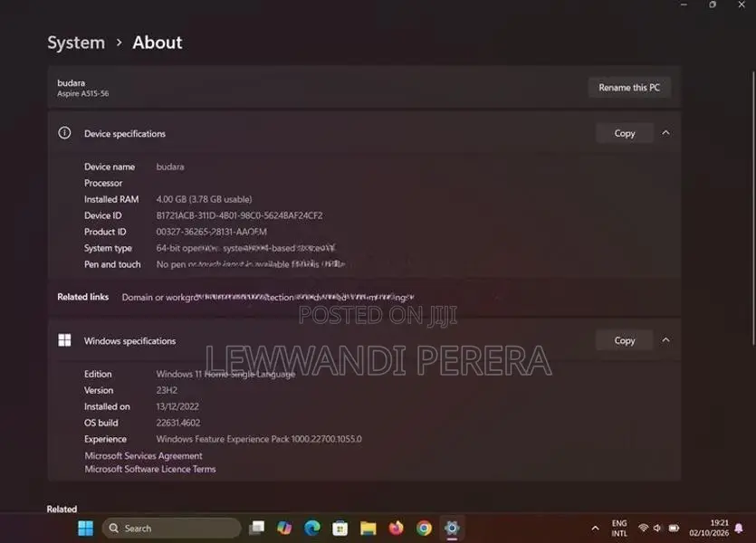Open Domain or workgroup related link
756x543 pixels.
pos(159,297)
